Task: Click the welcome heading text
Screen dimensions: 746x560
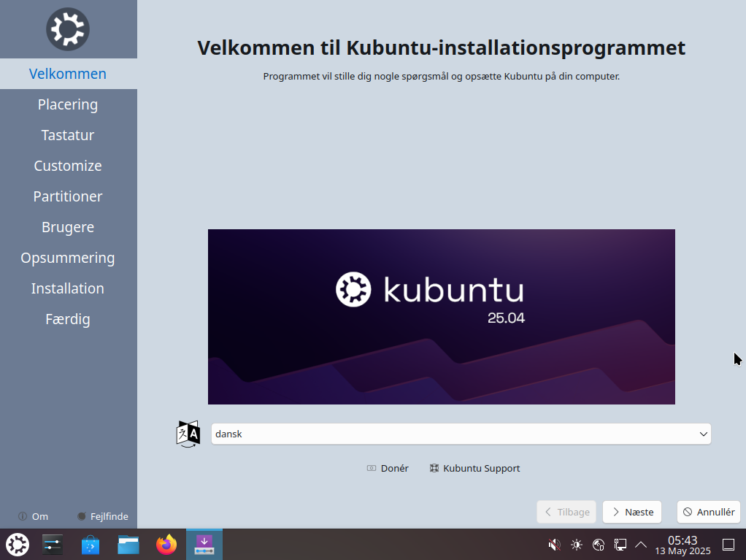Action: click(x=442, y=48)
